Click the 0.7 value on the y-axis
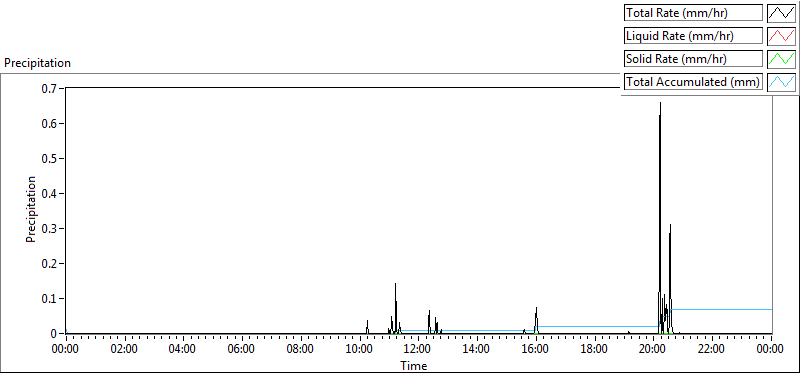This screenshot has width=800, height=373. coord(50,88)
